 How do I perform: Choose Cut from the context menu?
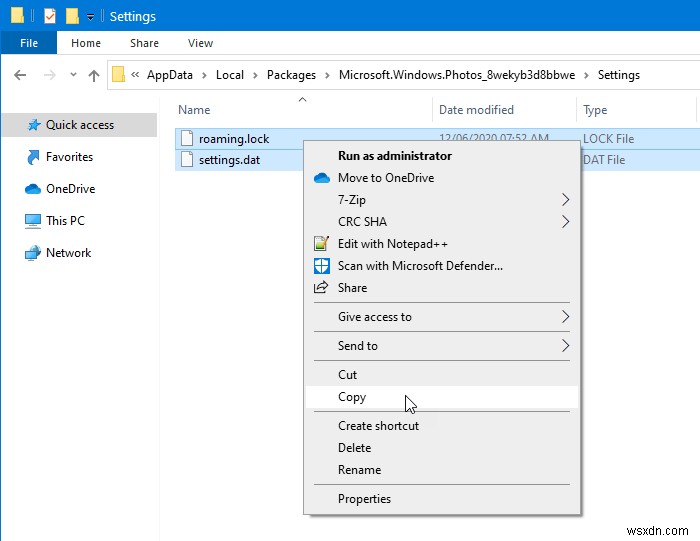coord(442,375)
